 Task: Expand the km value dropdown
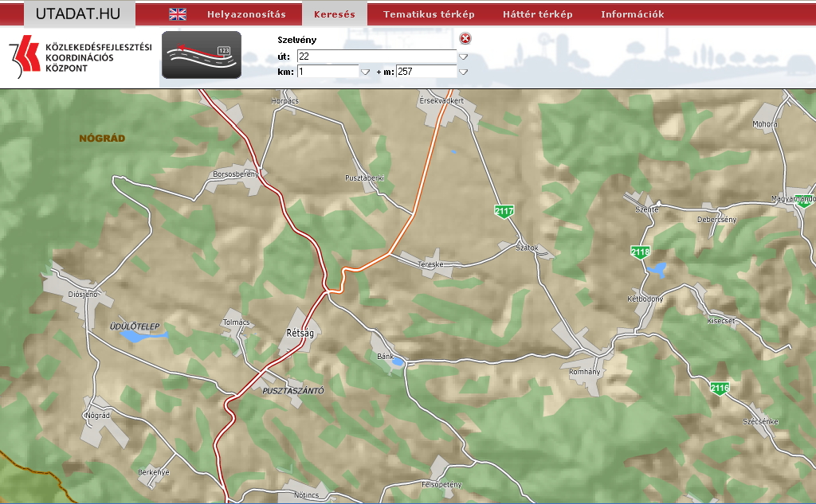tap(365, 72)
